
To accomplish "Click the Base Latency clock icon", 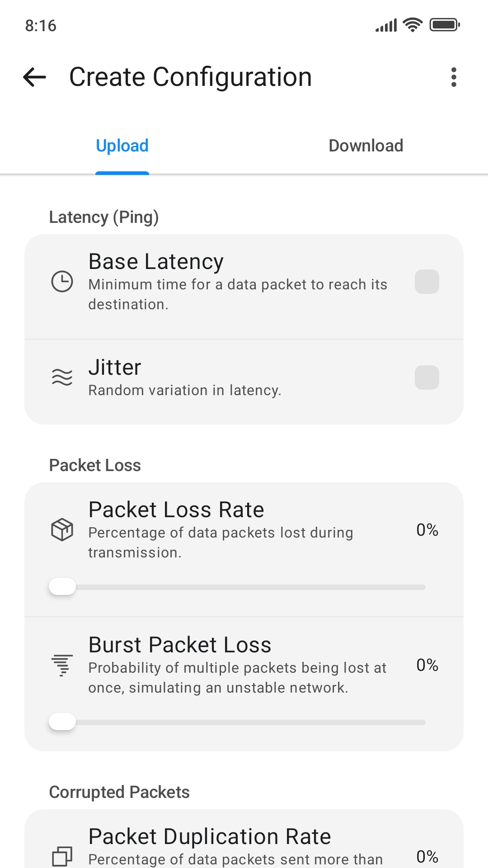I will (x=62, y=282).
